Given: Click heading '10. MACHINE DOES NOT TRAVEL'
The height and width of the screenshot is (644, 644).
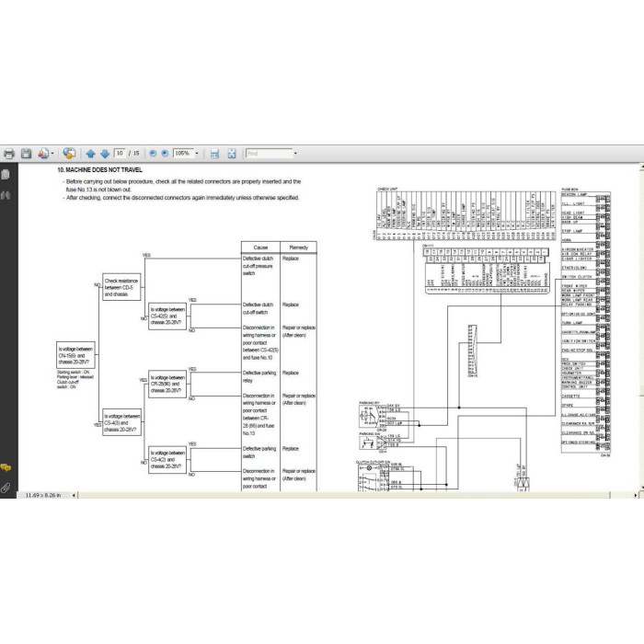Looking at the screenshot, I should point(99,169).
